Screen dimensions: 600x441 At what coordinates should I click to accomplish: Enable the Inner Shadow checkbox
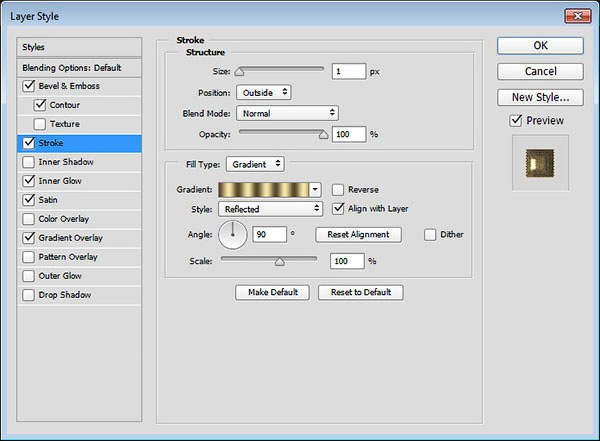(29, 162)
